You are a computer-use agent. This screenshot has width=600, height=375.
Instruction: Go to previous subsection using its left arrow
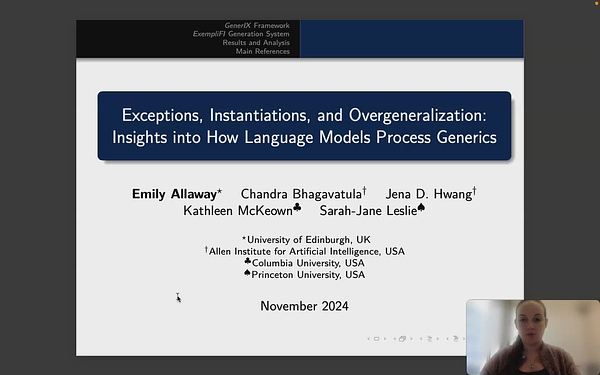[x=421, y=339]
